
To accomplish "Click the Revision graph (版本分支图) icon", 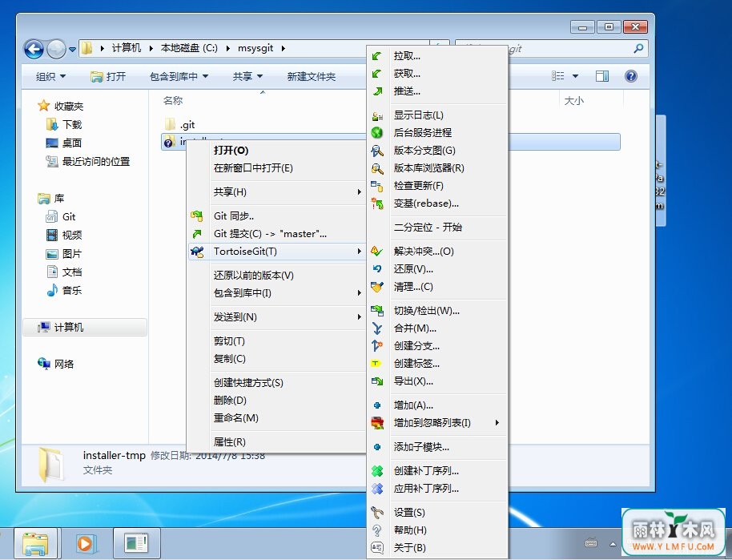I will click(x=376, y=151).
